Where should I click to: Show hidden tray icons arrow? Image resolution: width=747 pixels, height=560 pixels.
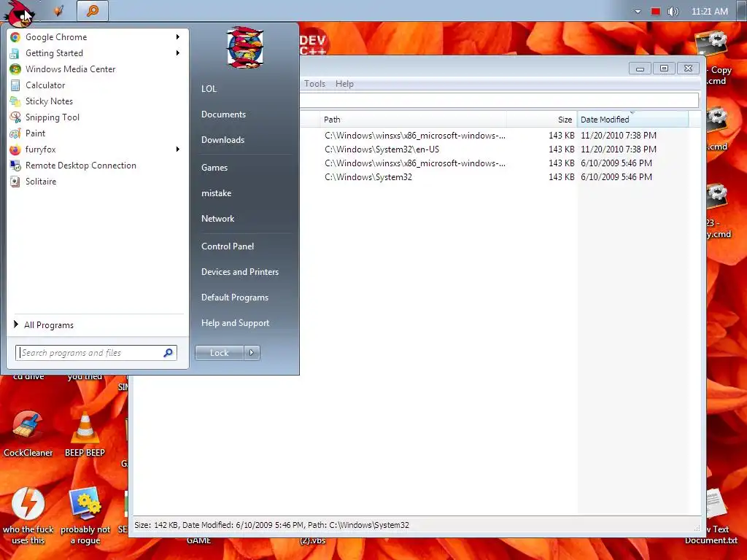(638, 12)
